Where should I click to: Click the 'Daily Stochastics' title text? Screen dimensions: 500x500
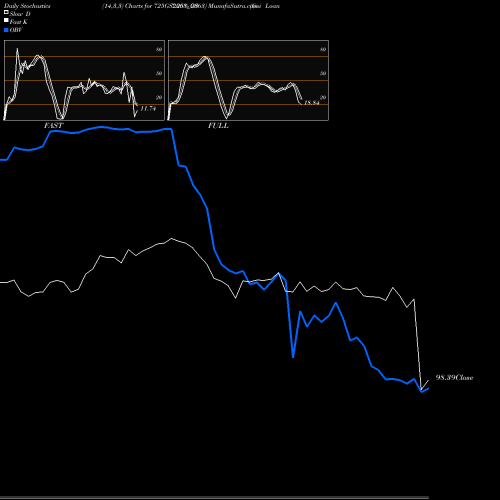[x=27, y=6]
